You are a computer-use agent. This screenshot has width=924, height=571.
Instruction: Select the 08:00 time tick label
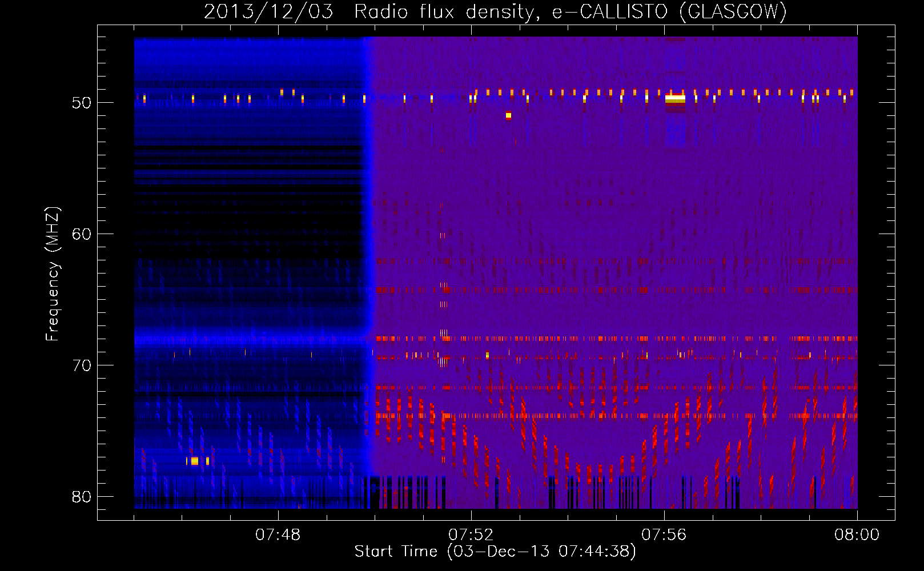[x=857, y=535]
